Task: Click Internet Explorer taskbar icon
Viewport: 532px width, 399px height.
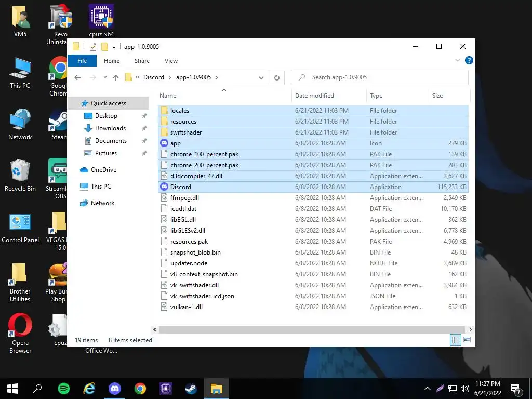Action: pos(89,388)
